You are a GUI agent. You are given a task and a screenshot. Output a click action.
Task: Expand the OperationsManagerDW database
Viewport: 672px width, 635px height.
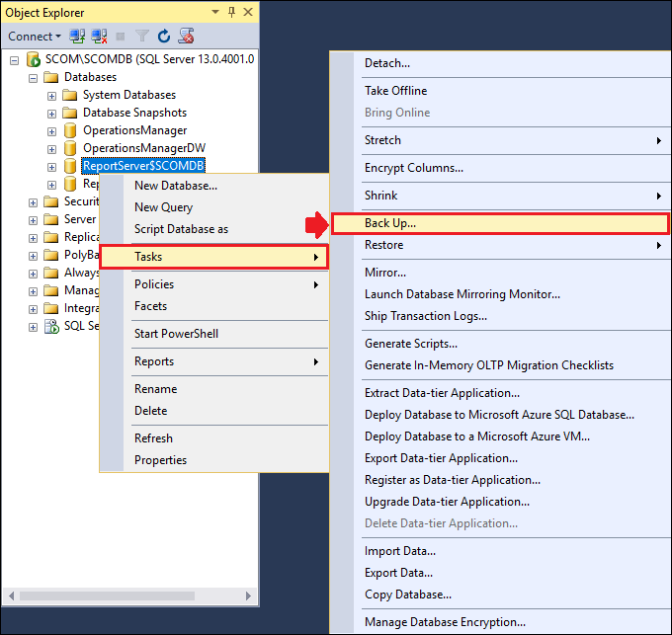(x=51, y=149)
